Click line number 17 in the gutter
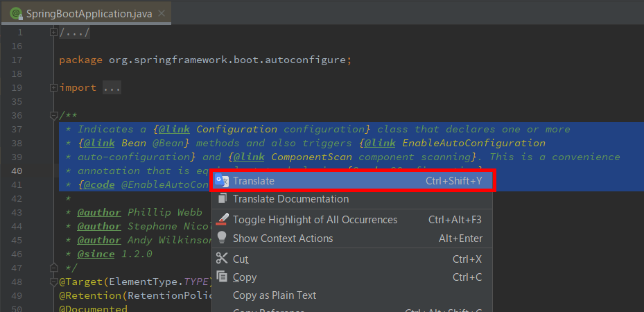Screen dimensions: 644x312 coord(17,60)
